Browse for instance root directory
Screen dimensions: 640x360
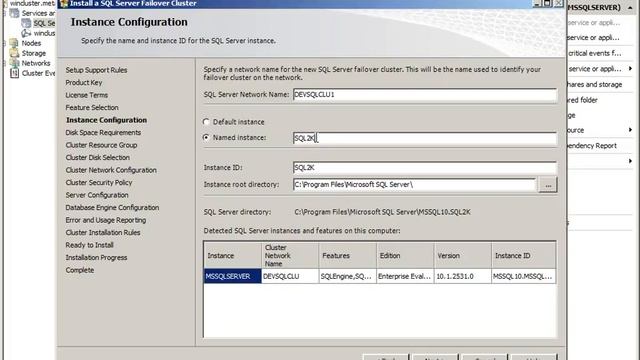tap(548, 185)
